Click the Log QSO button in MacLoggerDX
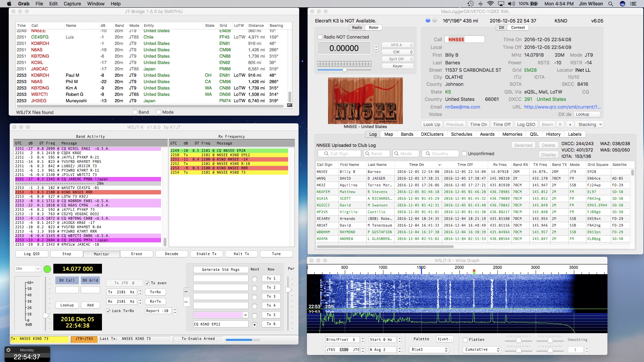The width and height of the screenshot is (644, 362). (x=526, y=124)
